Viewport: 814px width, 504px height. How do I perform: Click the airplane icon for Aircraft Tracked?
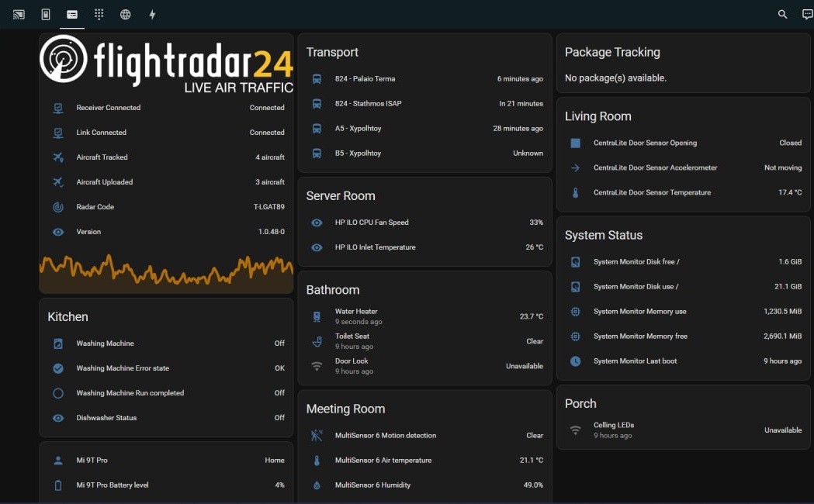(x=58, y=157)
